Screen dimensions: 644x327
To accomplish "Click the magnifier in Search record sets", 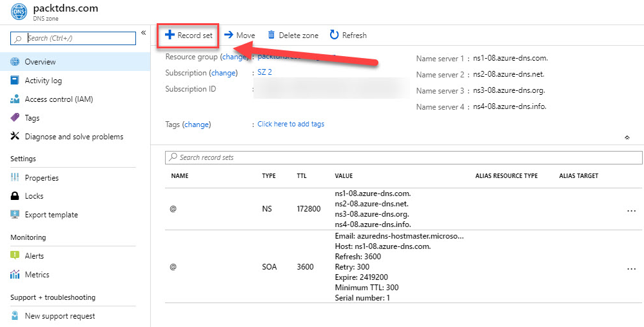I will 173,157.
